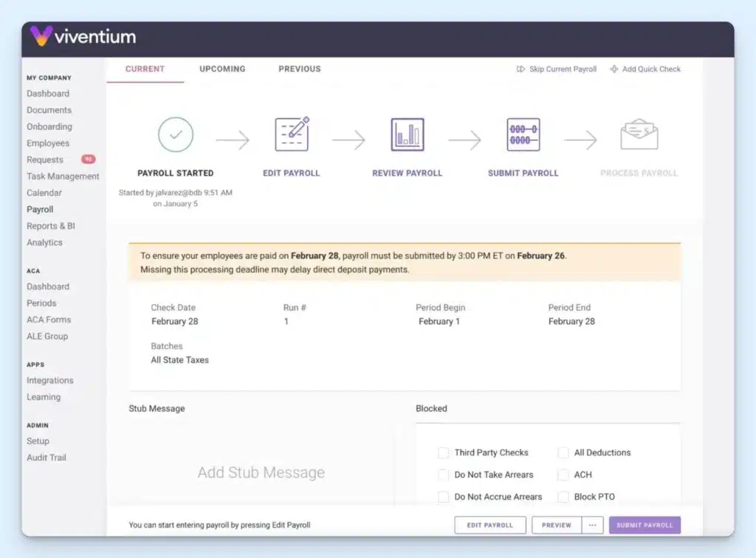
Task: Open Learning under Apps
Action: coord(44,397)
